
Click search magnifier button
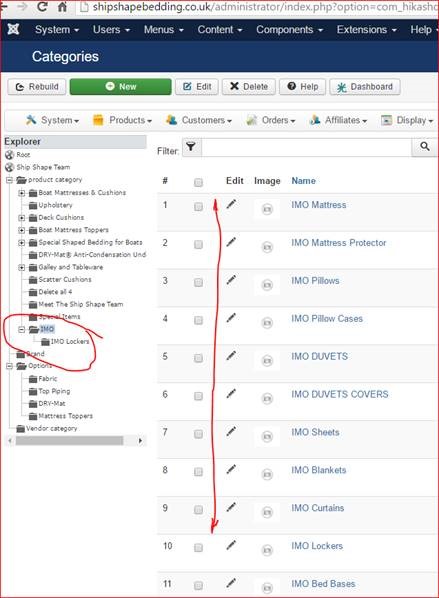425,146
